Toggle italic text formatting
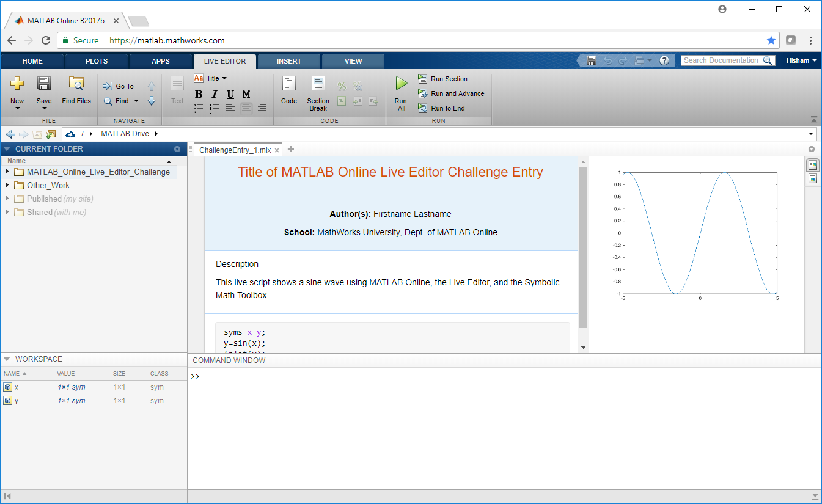 [x=215, y=94]
